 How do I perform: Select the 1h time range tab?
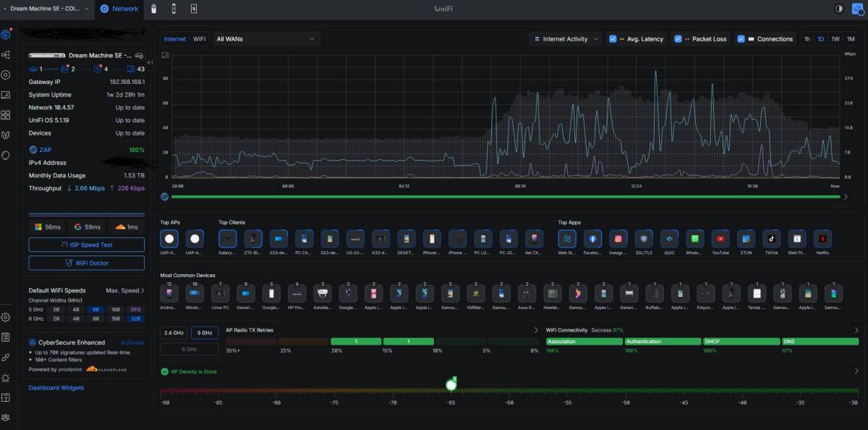(x=807, y=39)
